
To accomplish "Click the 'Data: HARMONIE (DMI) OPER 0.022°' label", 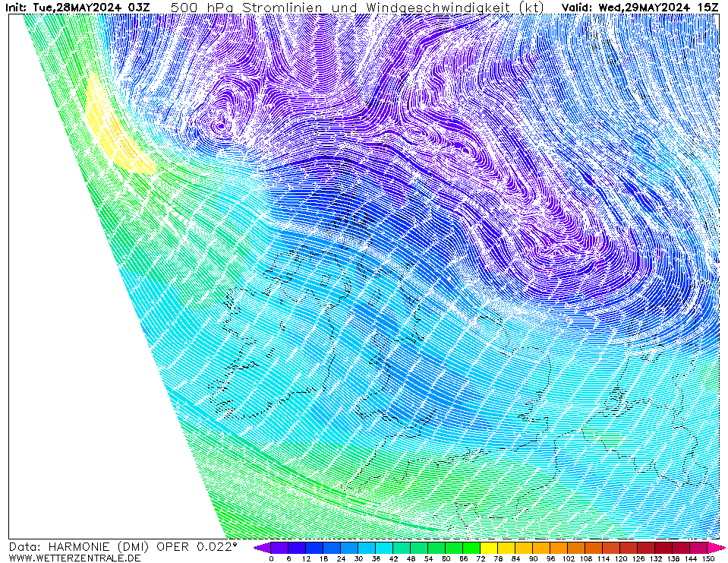I will (x=123, y=547).
